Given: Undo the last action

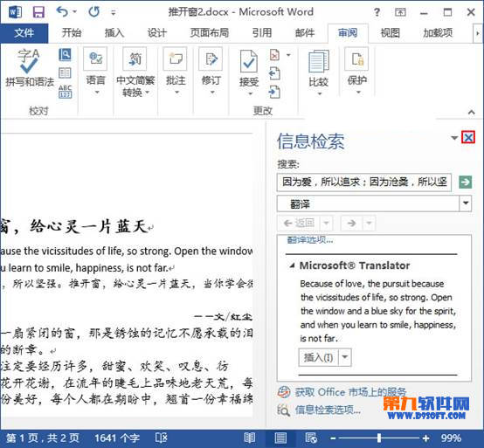Looking at the screenshot, I should [62, 12].
